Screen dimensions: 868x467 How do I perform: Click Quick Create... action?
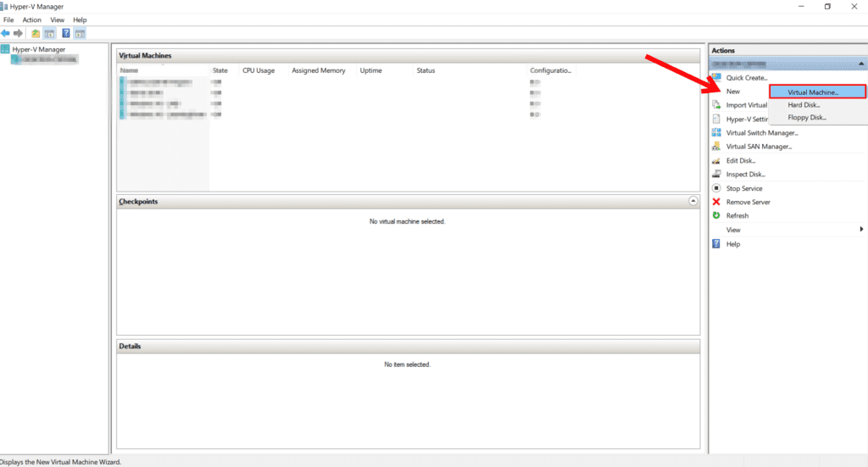coord(746,78)
